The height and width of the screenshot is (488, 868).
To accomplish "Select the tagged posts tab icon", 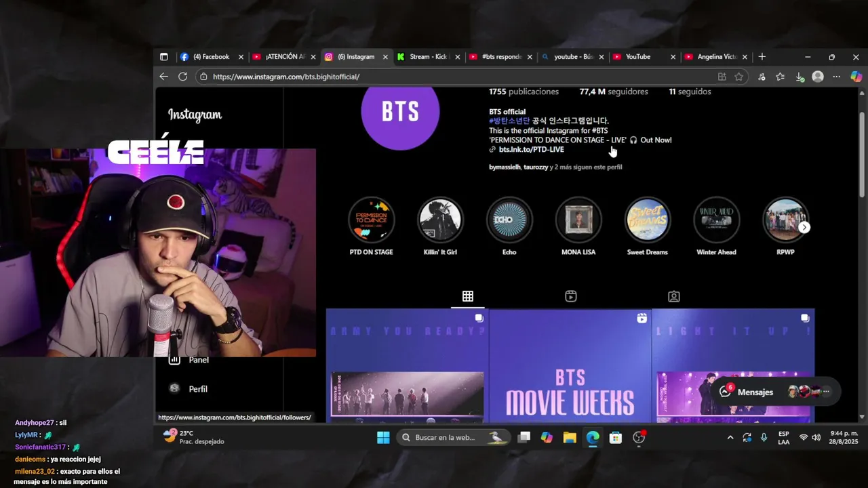I will [673, 296].
